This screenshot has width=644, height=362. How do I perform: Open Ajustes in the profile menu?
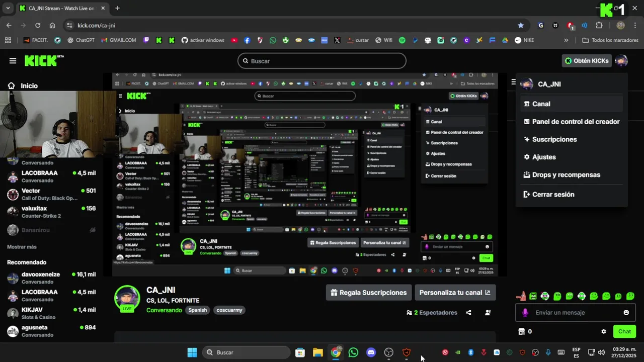[x=572, y=157]
